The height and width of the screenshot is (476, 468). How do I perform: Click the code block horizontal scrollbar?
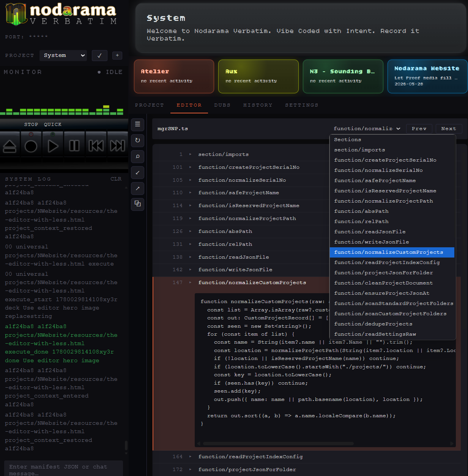(278, 443)
